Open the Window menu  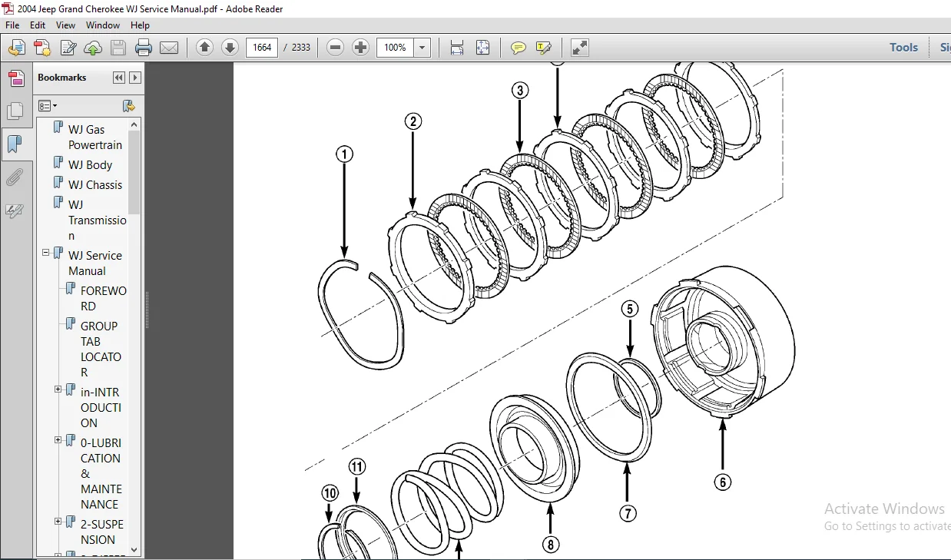point(102,25)
